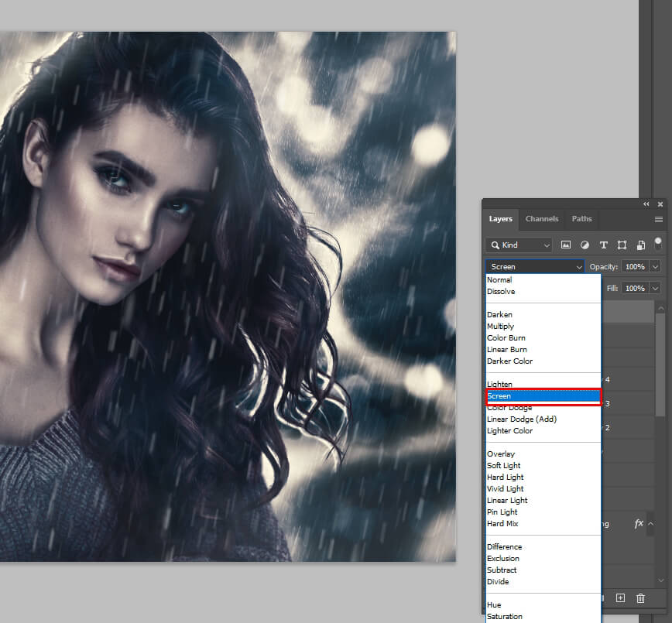Collapse layer effects arrow next to fx

pos(650,524)
